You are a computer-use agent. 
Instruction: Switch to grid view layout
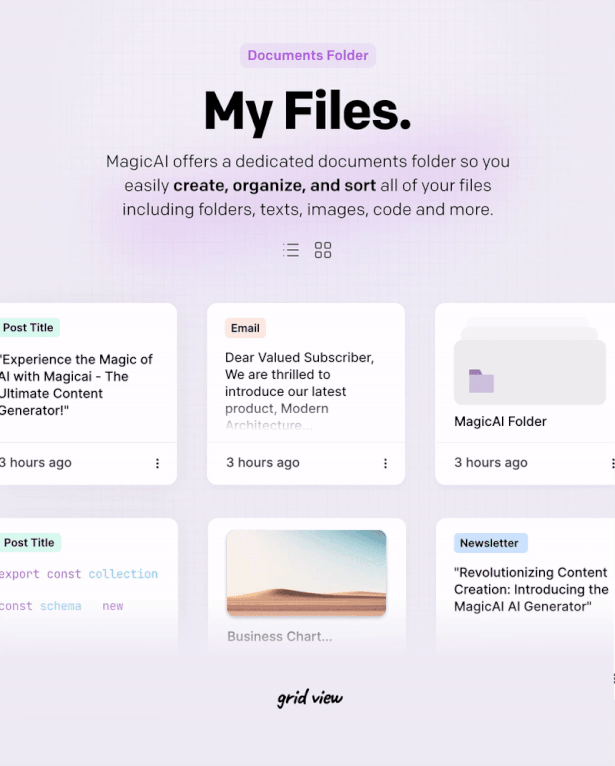coord(323,250)
